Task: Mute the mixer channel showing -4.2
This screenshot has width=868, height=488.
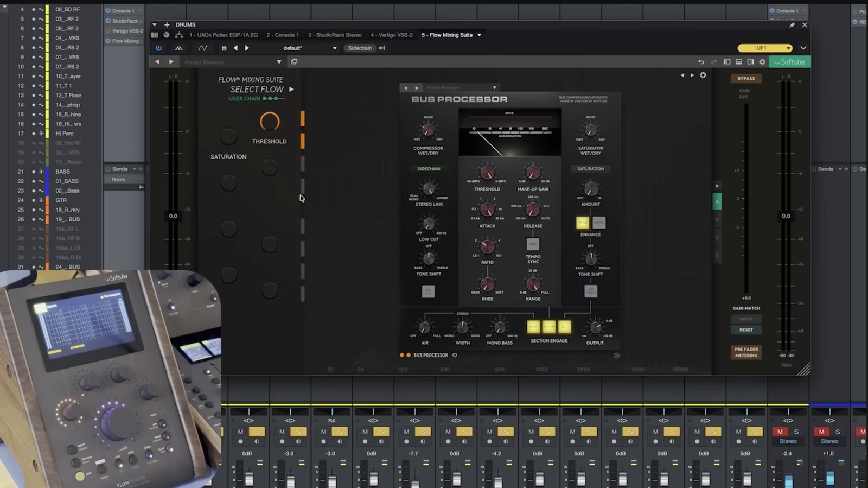Action: tap(489, 432)
